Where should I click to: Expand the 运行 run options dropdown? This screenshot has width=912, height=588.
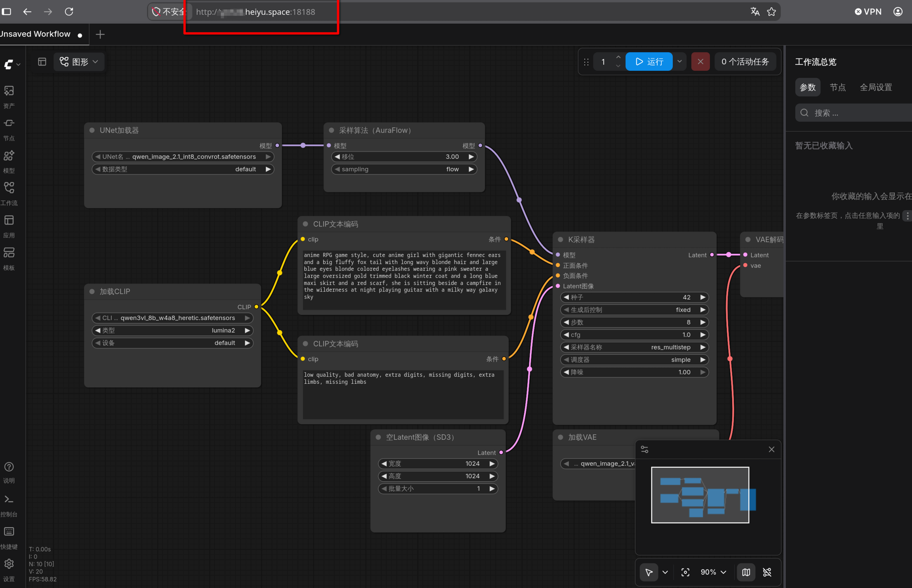[680, 61]
